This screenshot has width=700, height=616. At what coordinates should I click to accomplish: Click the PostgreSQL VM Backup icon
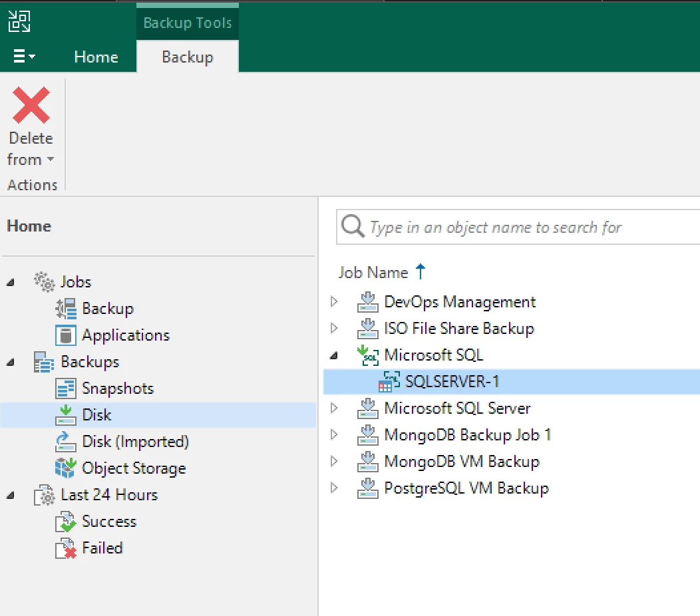click(x=368, y=488)
